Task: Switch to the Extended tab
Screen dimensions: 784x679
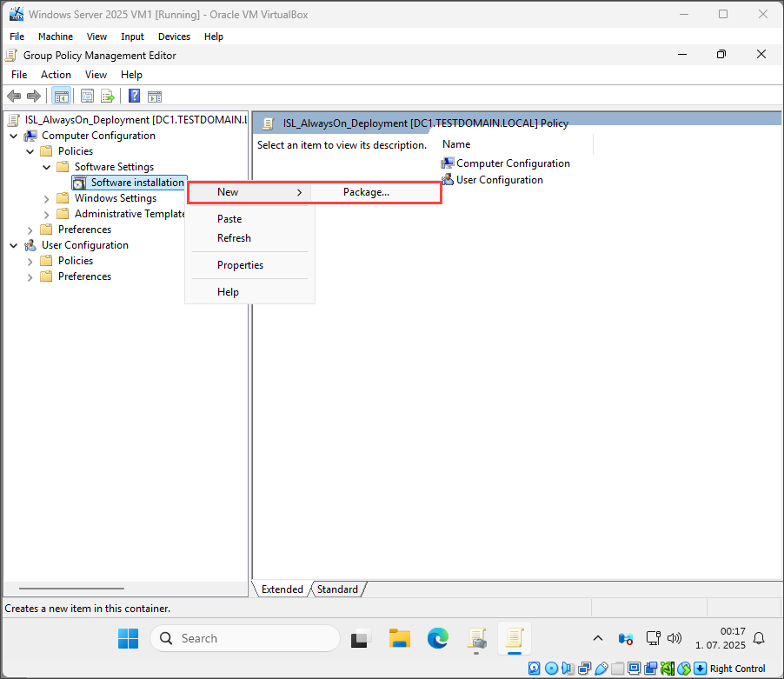Action: click(282, 589)
